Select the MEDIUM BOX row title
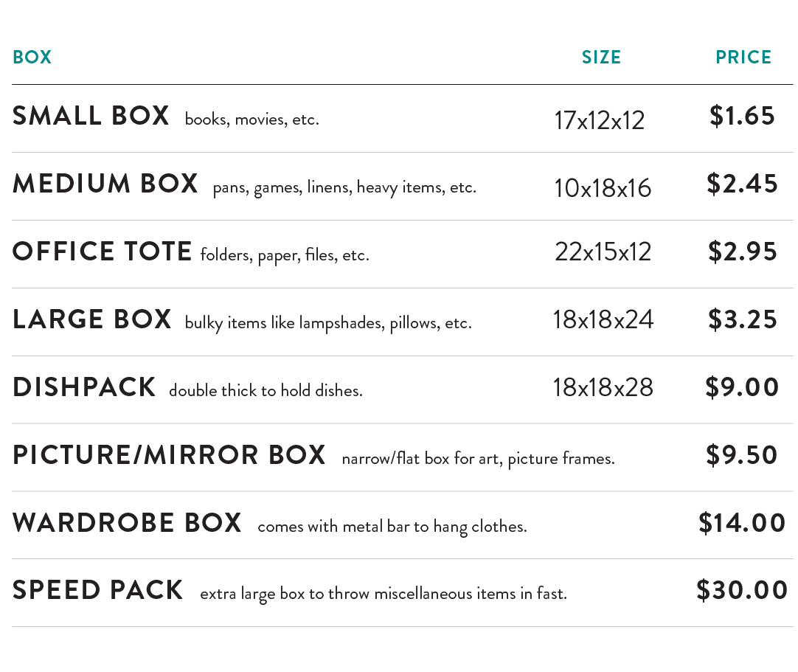 point(105,183)
